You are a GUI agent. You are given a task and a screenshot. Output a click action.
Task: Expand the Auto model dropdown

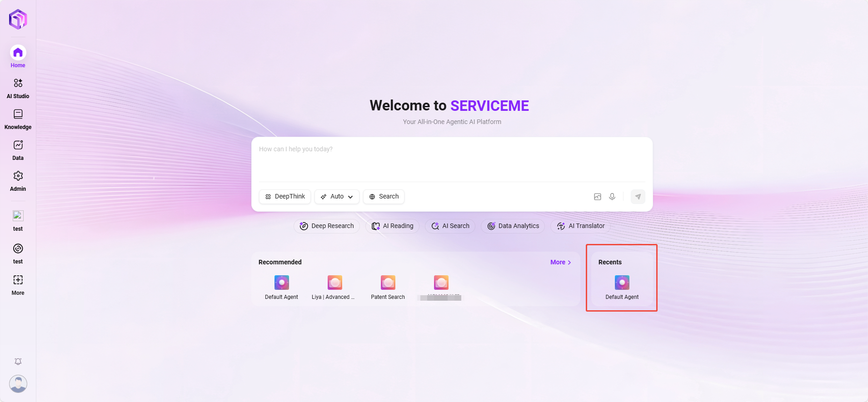coord(337,197)
